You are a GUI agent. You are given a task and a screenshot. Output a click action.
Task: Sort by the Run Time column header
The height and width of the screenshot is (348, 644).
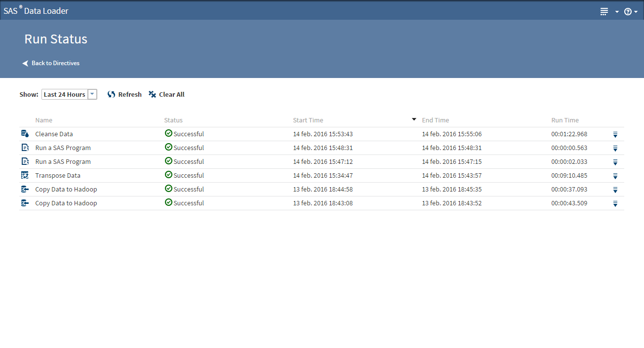565,120
